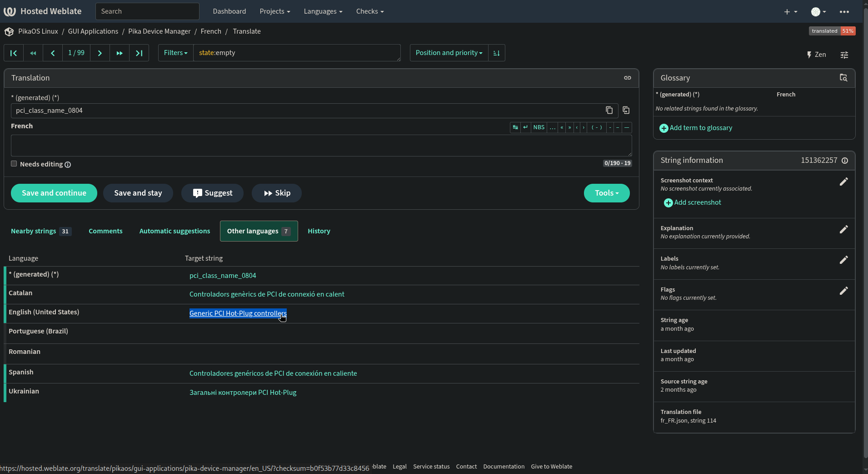Image resolution: width=868 pixels, height=474 pixels.
Task: Open the Checks dropdown menu
Action: click(x=370, y=11)
